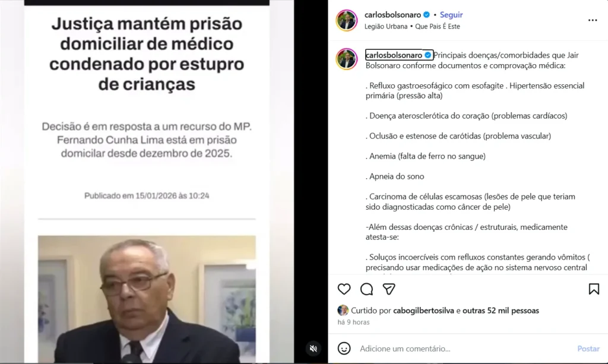Share post using paper plane icon

click(389, 289)
